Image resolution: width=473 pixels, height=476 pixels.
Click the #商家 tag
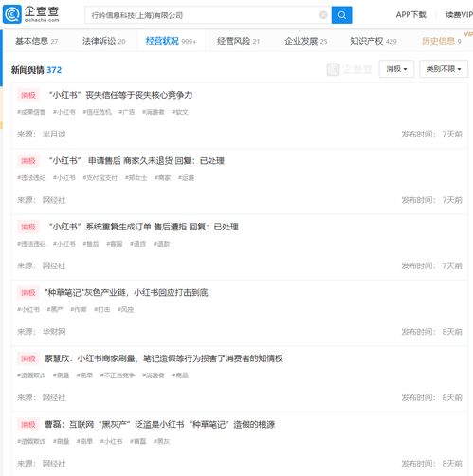(x=162, y=178)
